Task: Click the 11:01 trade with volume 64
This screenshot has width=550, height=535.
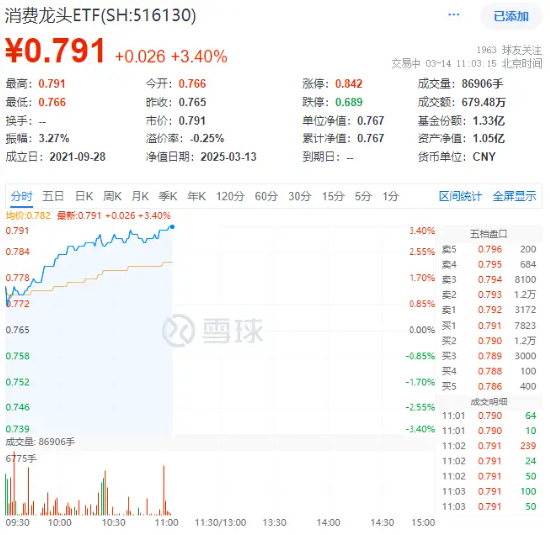Action: pyautogui.click(x=489, y=416)
